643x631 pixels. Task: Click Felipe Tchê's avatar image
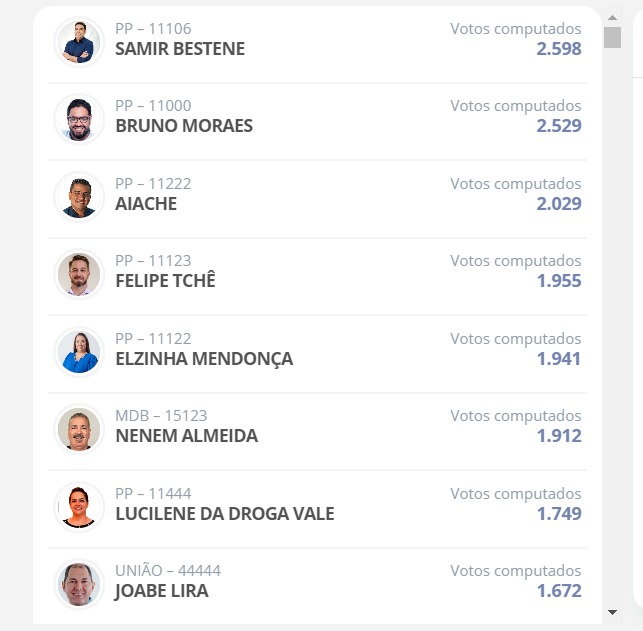(x=79, y=274)
